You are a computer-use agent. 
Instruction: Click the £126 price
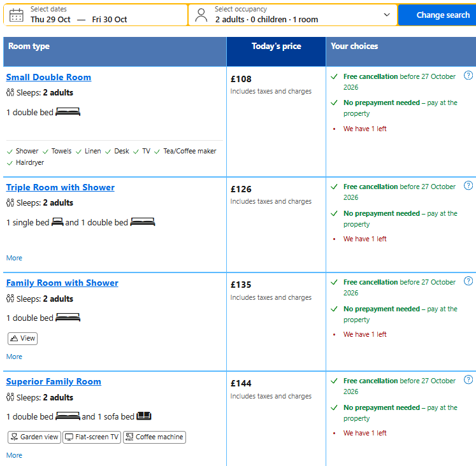(241, 189)
